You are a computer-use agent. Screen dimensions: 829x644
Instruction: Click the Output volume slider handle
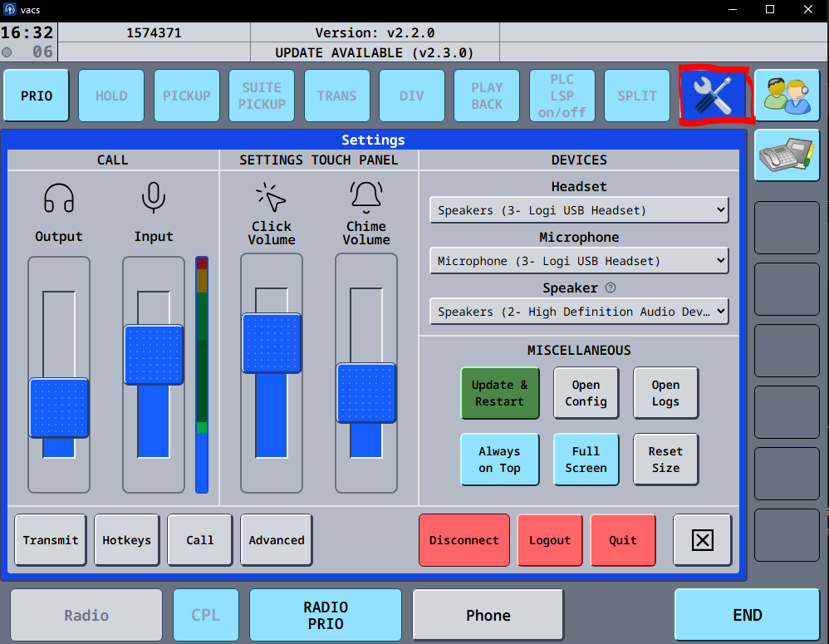[x=59, y=408]
